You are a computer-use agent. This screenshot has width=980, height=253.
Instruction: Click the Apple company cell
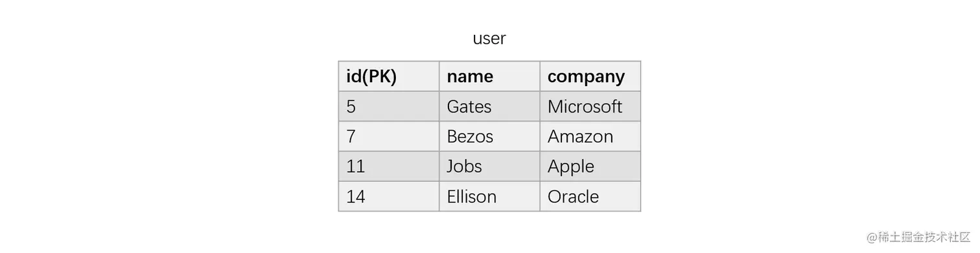[x=590, y=166]
